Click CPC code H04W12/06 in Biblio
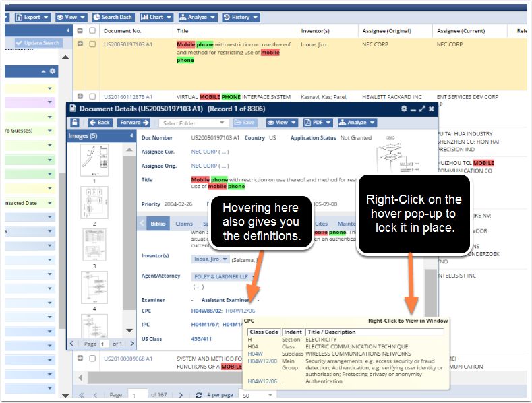Screen dimensions: 532x403 click(x=240, y=311)
